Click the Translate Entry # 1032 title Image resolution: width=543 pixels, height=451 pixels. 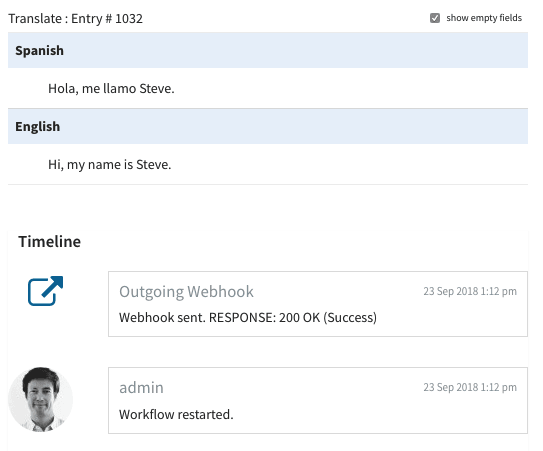click(75, 19)
